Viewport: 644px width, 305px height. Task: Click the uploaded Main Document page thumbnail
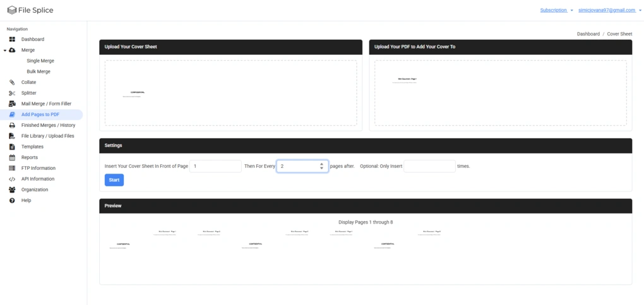pyautogui.click(x=405, y=81)
